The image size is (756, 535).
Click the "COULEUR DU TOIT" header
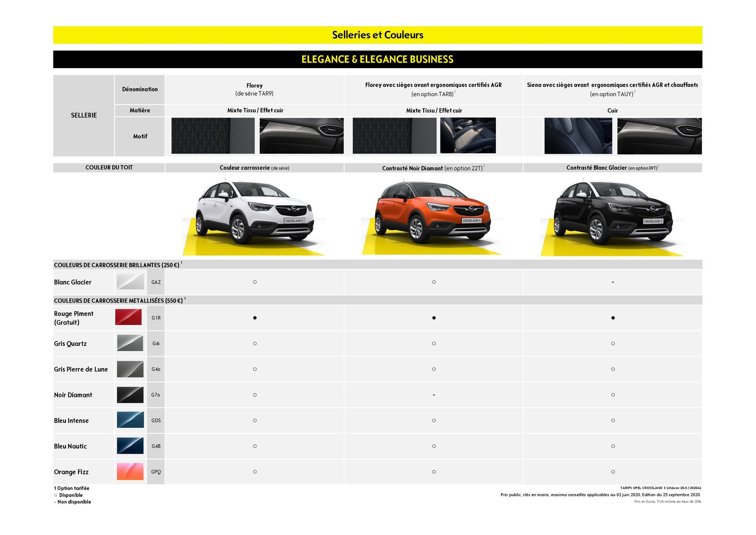coord(109,168)
